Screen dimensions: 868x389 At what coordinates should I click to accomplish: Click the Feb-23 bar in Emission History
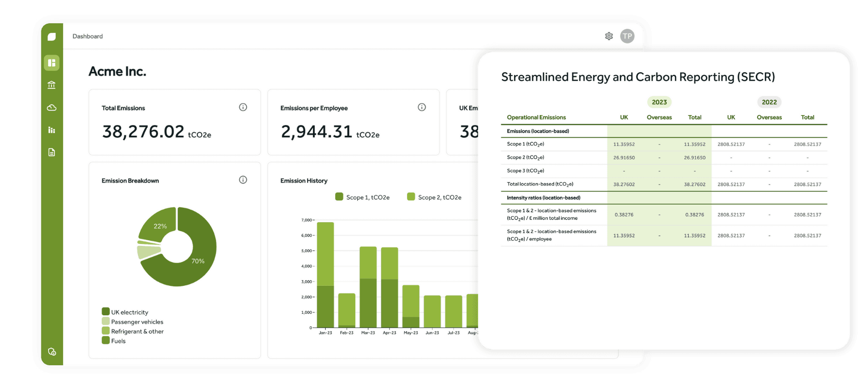pos(347,311)
